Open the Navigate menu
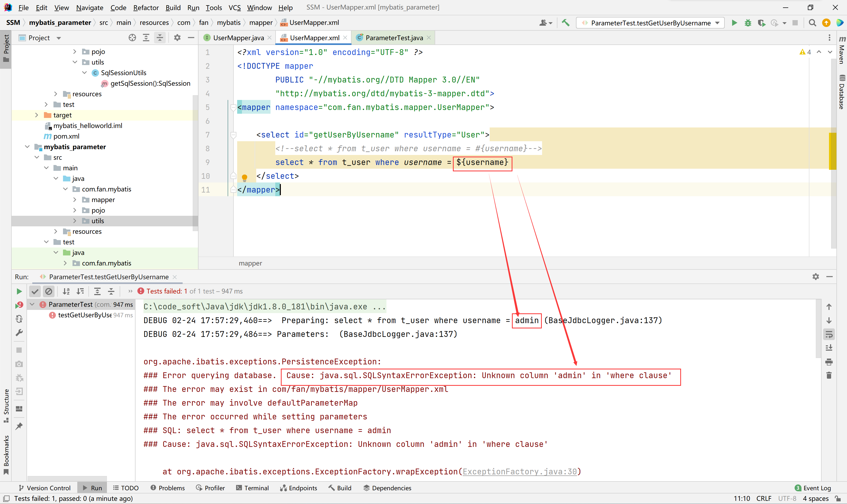 (x=89, y=7)
